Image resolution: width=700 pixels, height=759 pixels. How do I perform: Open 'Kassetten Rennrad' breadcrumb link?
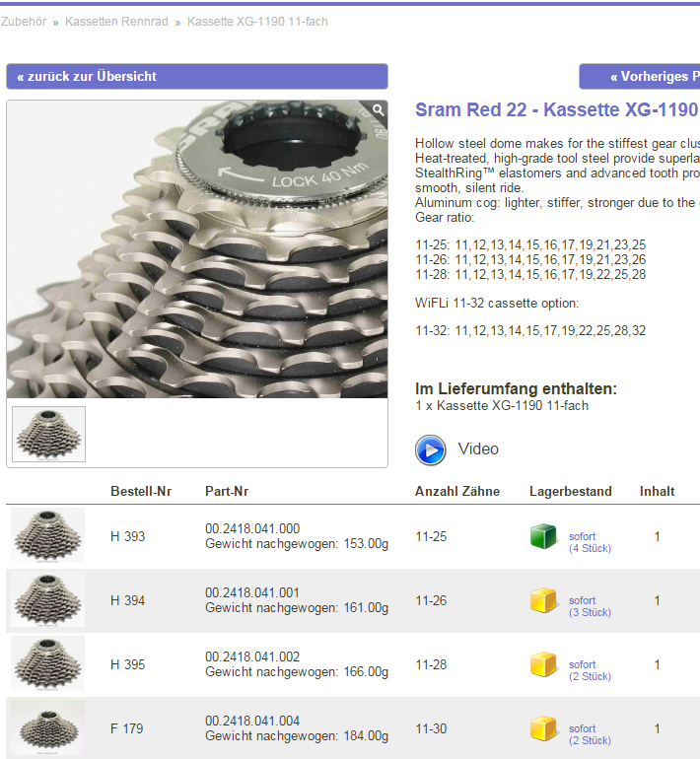[115, 22]
